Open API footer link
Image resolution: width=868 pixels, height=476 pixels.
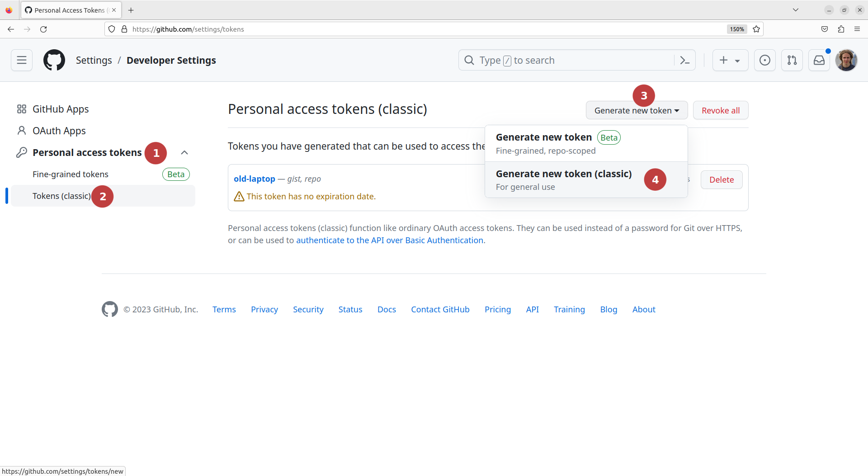point(533,309)
